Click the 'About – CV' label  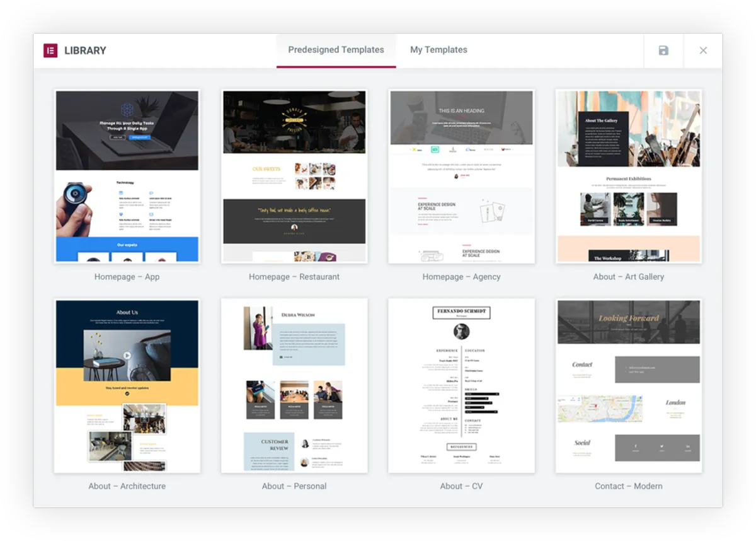[461, 486]
